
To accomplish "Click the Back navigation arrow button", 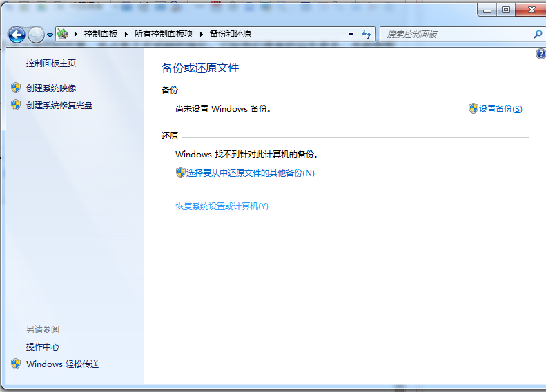I will click(17, 35).
